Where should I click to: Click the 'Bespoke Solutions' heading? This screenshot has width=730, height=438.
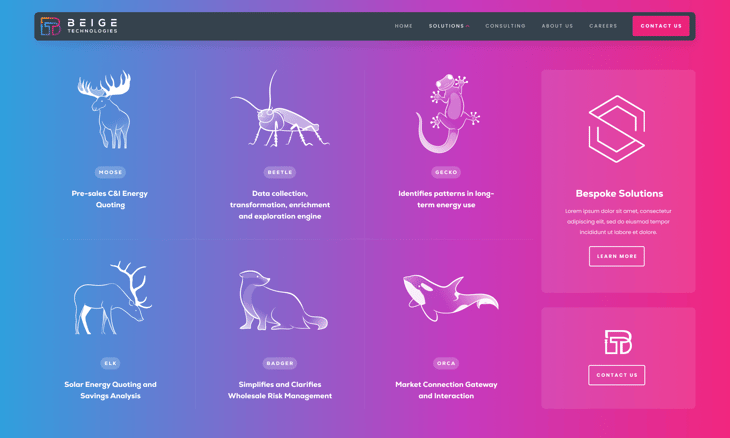[619, 194]
